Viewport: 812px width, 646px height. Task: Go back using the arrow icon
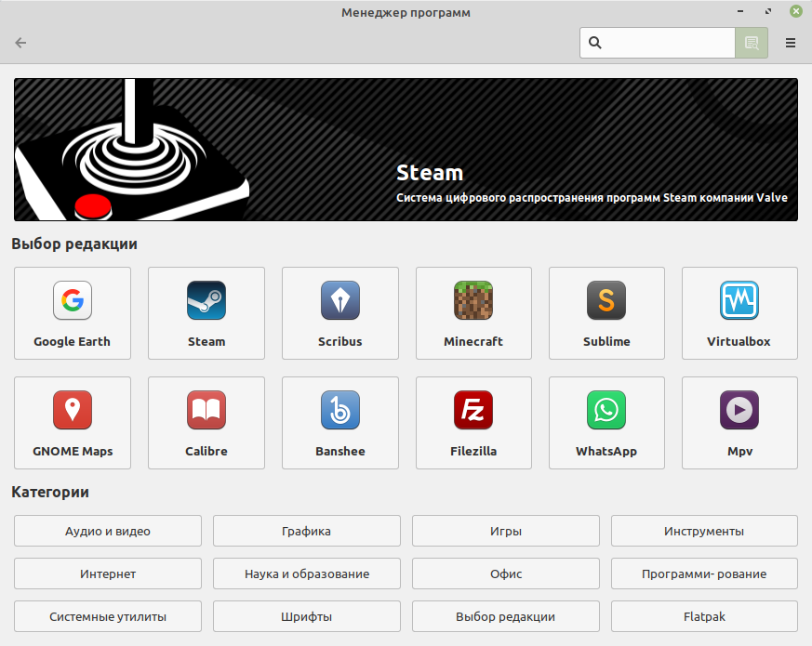pos(20,43)
